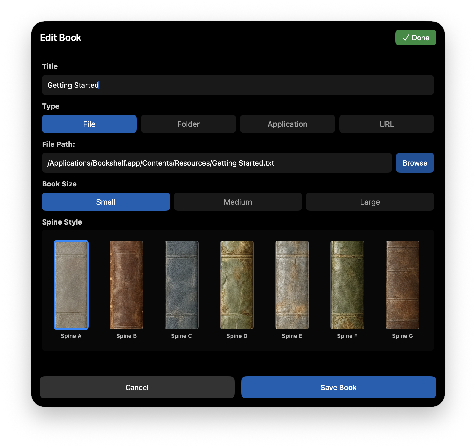Select Small book size
The width and height of the screenshot is (476, 448).
[106, 202]
